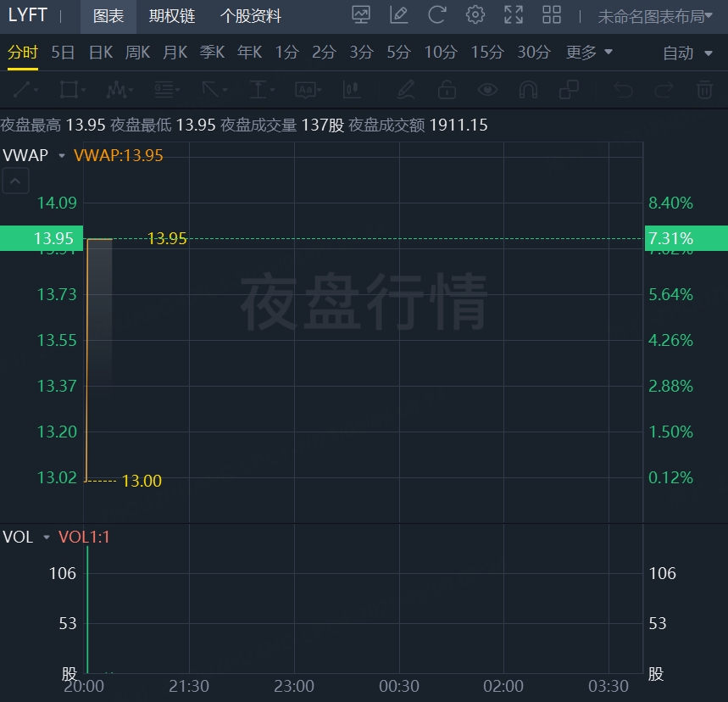The image size is (728, 702).
Task: Open the 个股资料 tab
Action: point(251,16)
